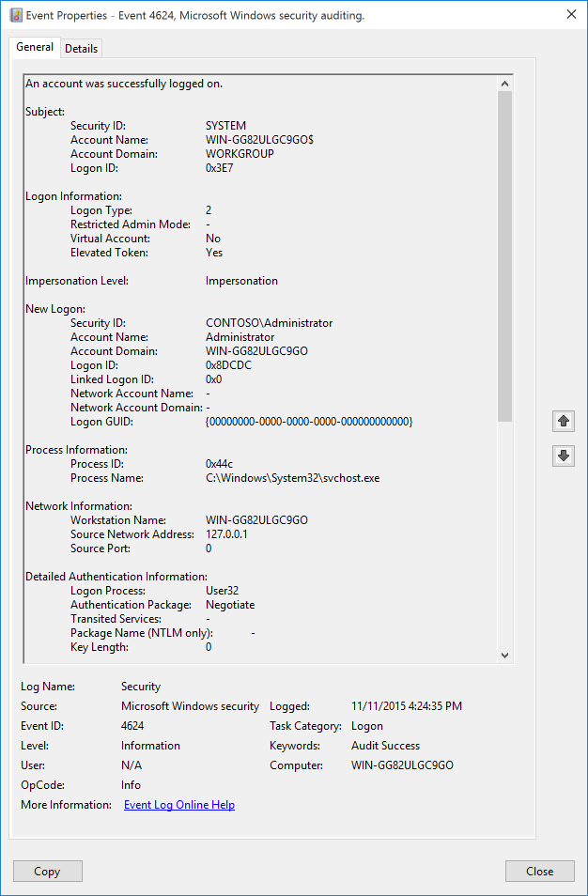This screenshot has width=588, height=896.
Task: Click the svchost.exe process name path
Action: click(292, 478)
